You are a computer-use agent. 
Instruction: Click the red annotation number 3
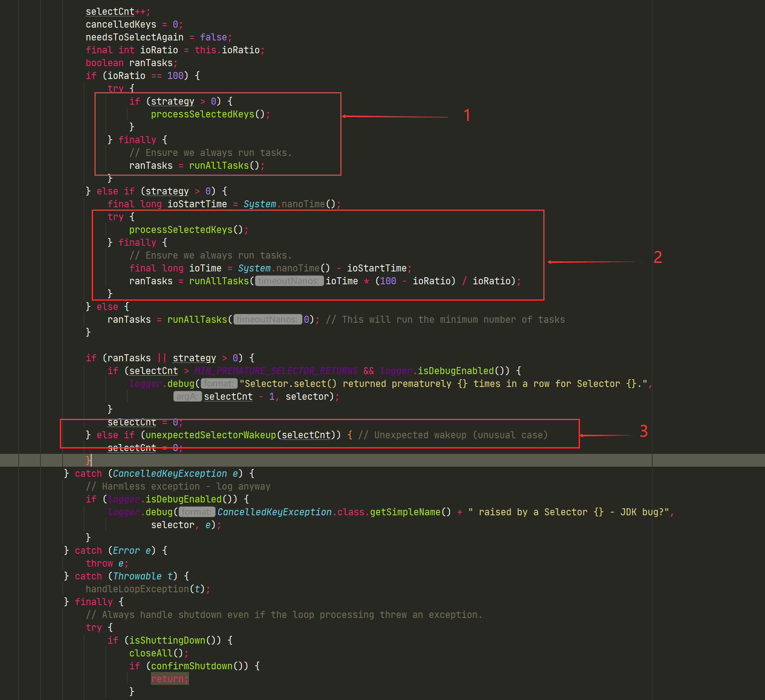pyautogui.click(x=644, y=431)
